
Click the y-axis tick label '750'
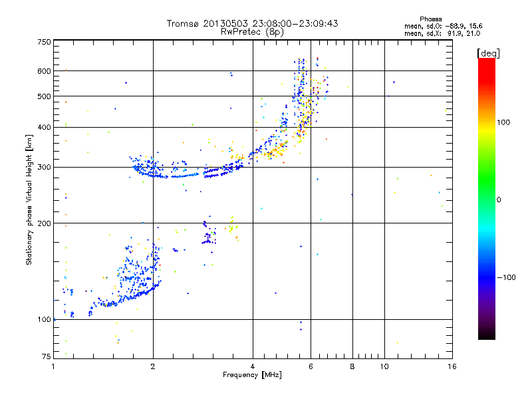pos(44,42)
